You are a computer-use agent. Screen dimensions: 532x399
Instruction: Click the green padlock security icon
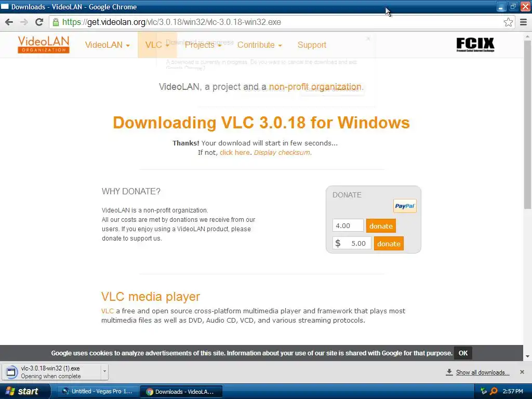click(x=56, y=22)
